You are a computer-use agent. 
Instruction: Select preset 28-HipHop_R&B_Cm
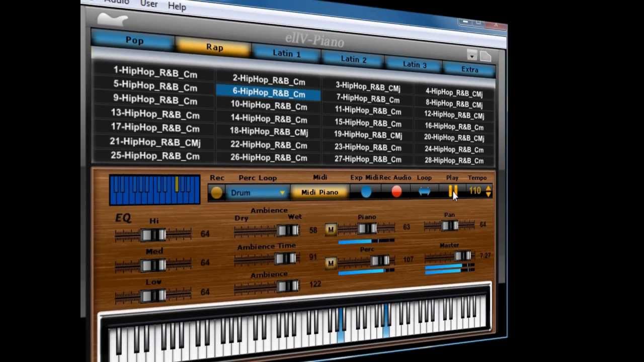[454, 160]
